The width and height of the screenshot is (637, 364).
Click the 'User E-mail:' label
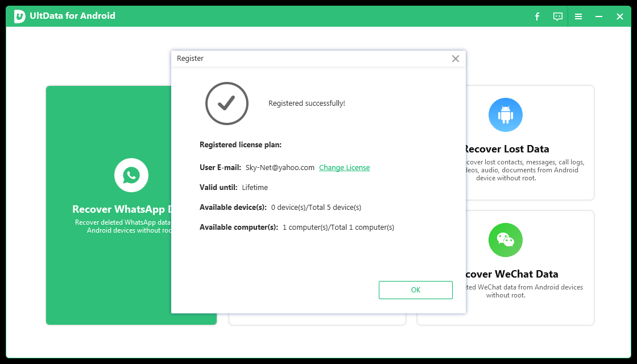click(220, 167)
